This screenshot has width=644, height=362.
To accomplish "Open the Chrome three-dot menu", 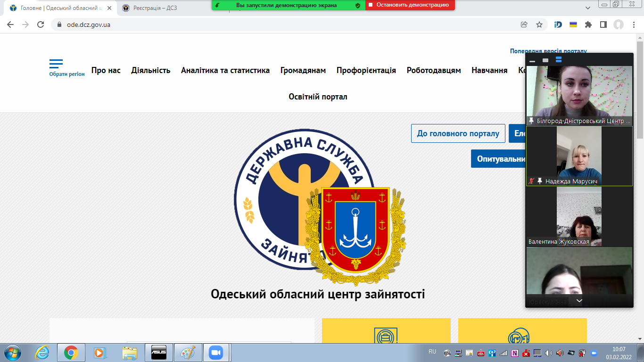I will click(634, 25).
